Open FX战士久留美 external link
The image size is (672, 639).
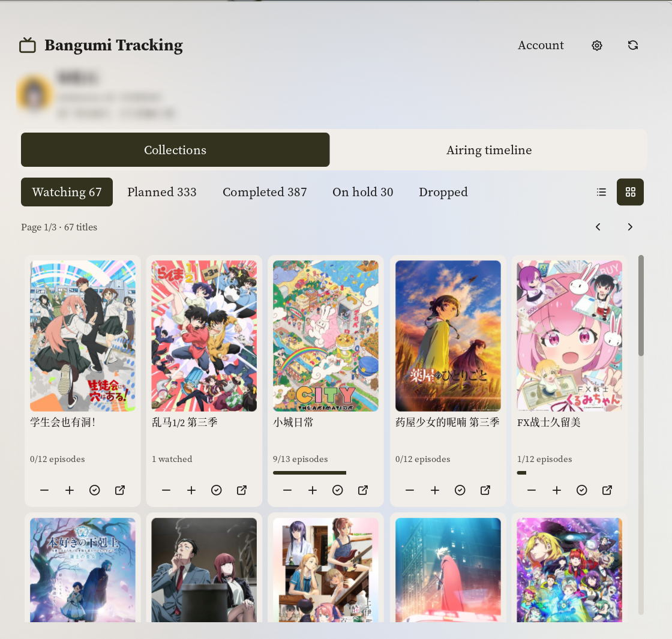(x=607, y=490)
